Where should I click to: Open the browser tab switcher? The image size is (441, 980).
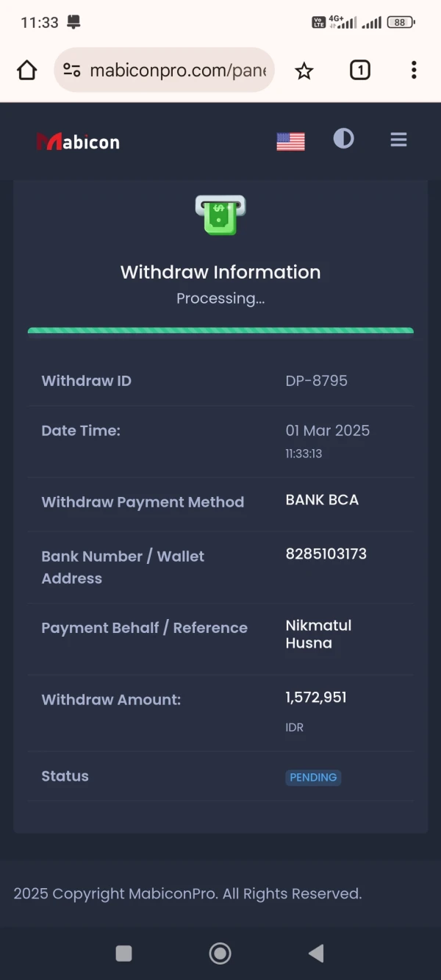click(x=359, y=71)
